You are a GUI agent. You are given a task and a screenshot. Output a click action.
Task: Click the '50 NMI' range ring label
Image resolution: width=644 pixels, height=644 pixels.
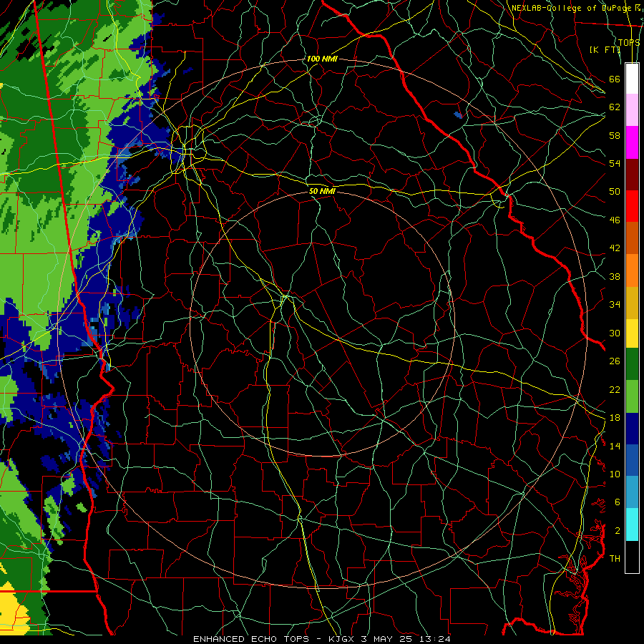click(323, 191)
